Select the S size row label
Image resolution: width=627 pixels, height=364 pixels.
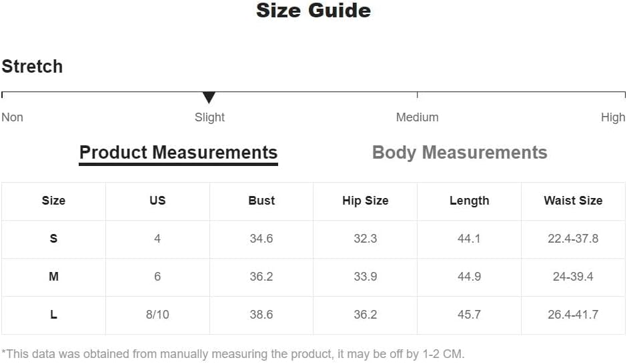[53, 239]
